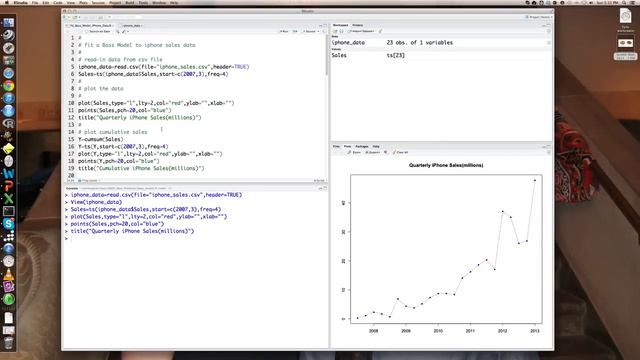This screenshot has height=360, width=640.
Task: Click the RStudio app menu
Action: (20, 2)
